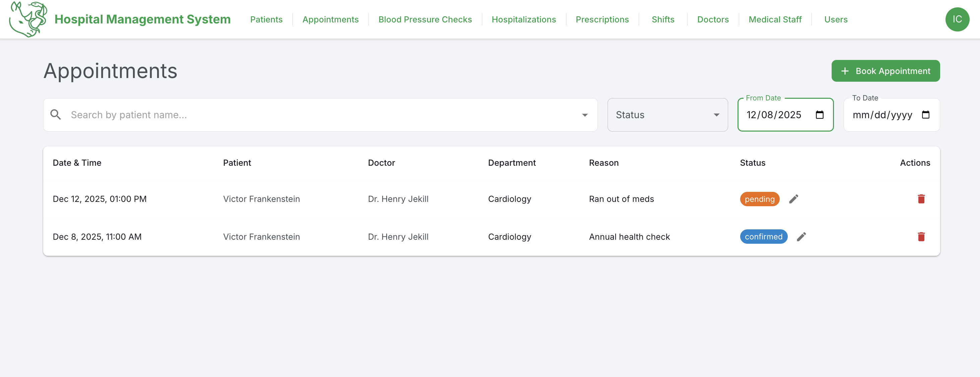Expand the Status filter dropdown

click(x=667, y=115)
